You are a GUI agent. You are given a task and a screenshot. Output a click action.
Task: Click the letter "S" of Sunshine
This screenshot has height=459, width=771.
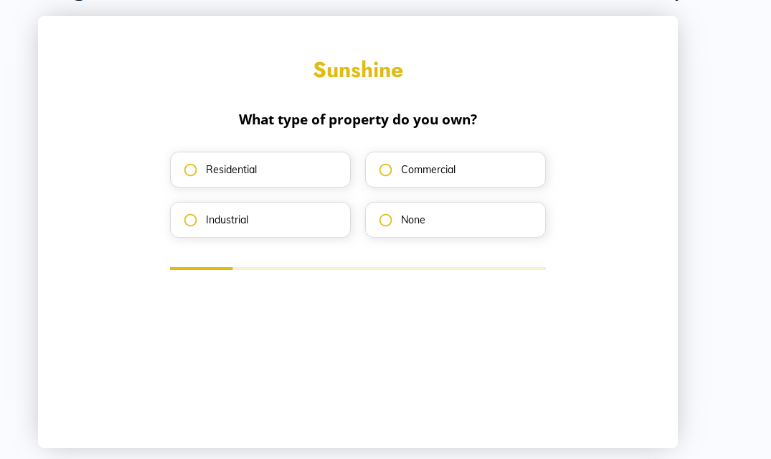[320, 70]
